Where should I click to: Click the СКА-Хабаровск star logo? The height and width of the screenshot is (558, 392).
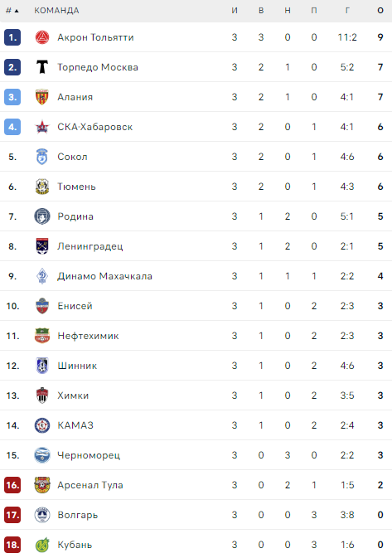[42, 127]
